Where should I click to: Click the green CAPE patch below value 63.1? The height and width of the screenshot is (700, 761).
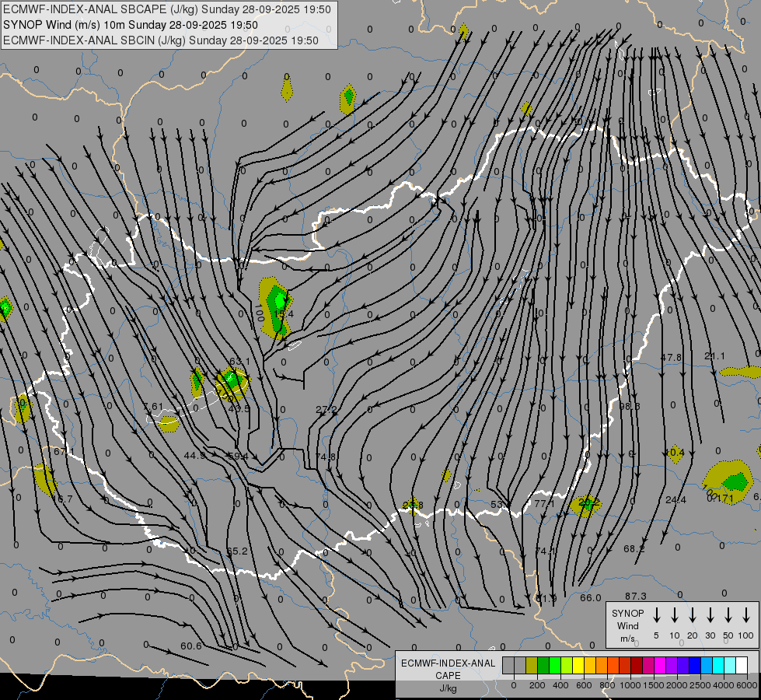point(232,381)
